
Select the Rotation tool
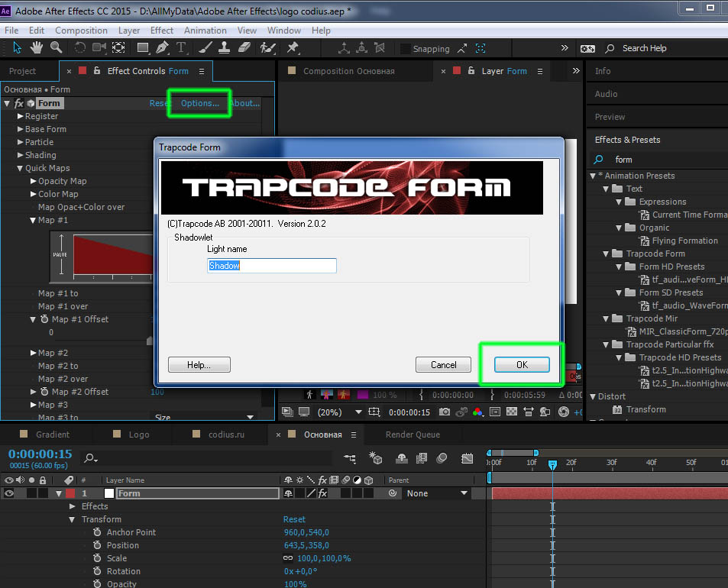80,48
